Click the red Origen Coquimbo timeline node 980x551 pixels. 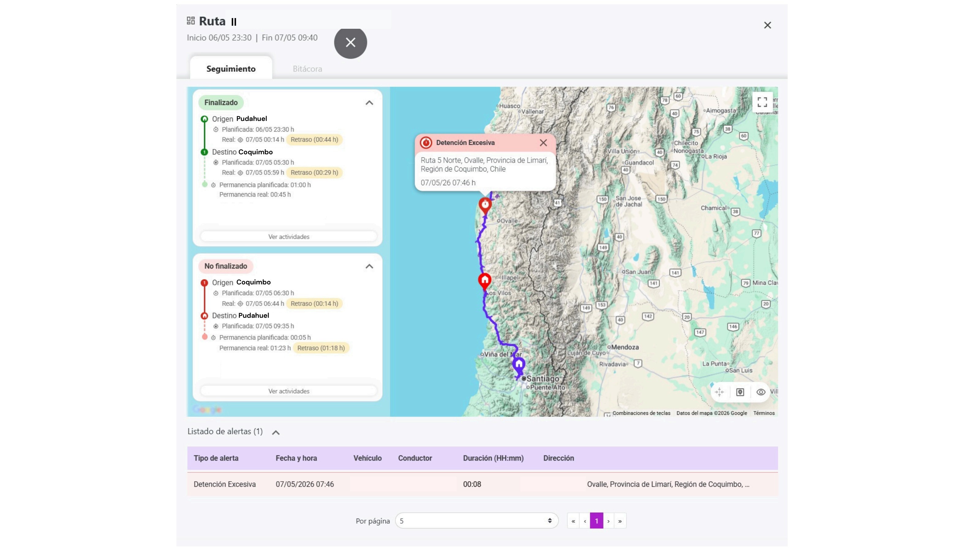pos(204,283)
